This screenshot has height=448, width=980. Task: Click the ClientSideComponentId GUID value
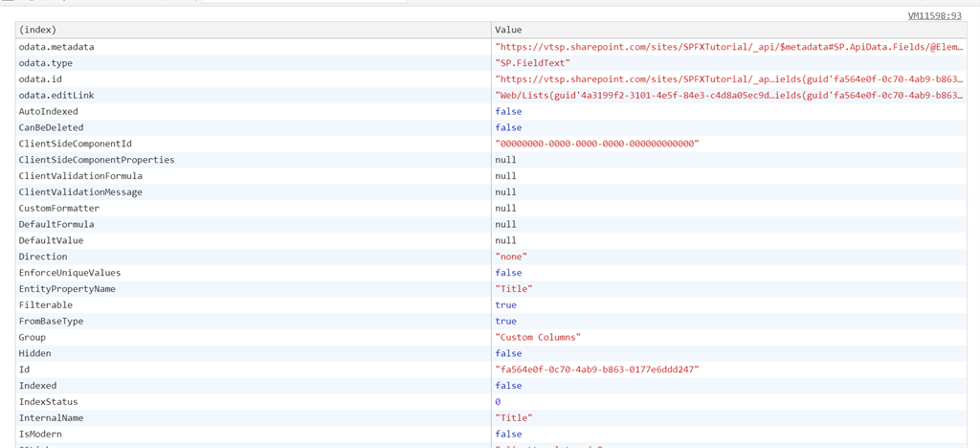tap(596, 144)
